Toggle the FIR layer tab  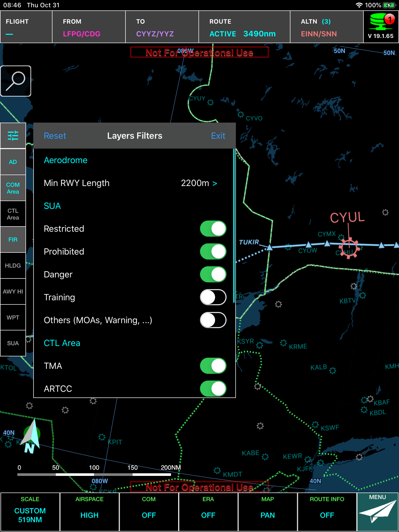pos(13,240)
